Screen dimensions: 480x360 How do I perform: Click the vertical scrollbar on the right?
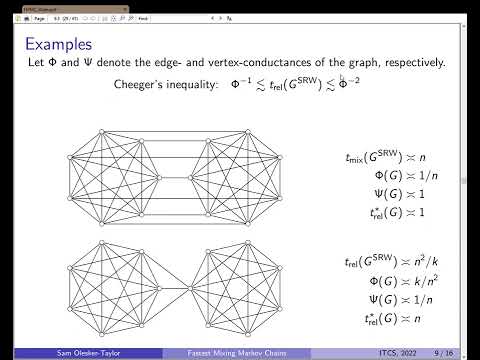click(464, 180)
